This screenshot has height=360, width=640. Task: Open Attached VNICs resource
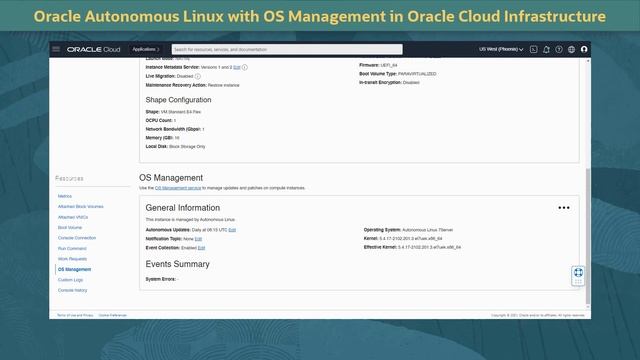click(73, 217)
